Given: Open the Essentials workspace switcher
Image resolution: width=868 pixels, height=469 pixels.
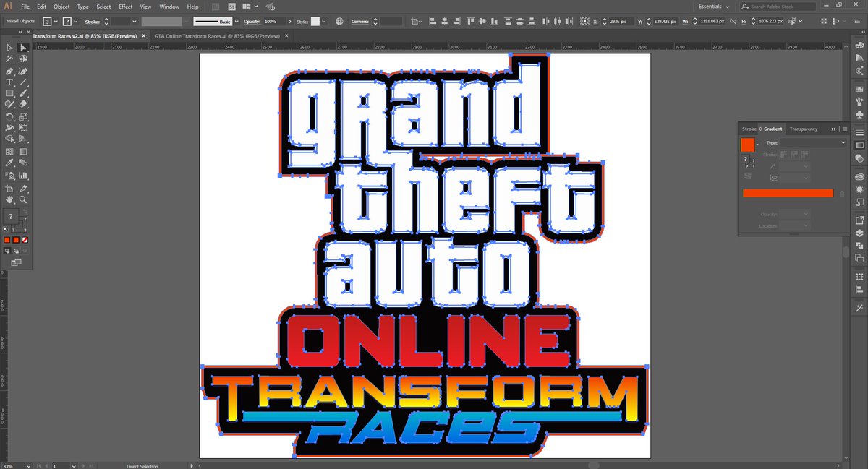Looking at the screenshot, I should [x=714, y=7].
